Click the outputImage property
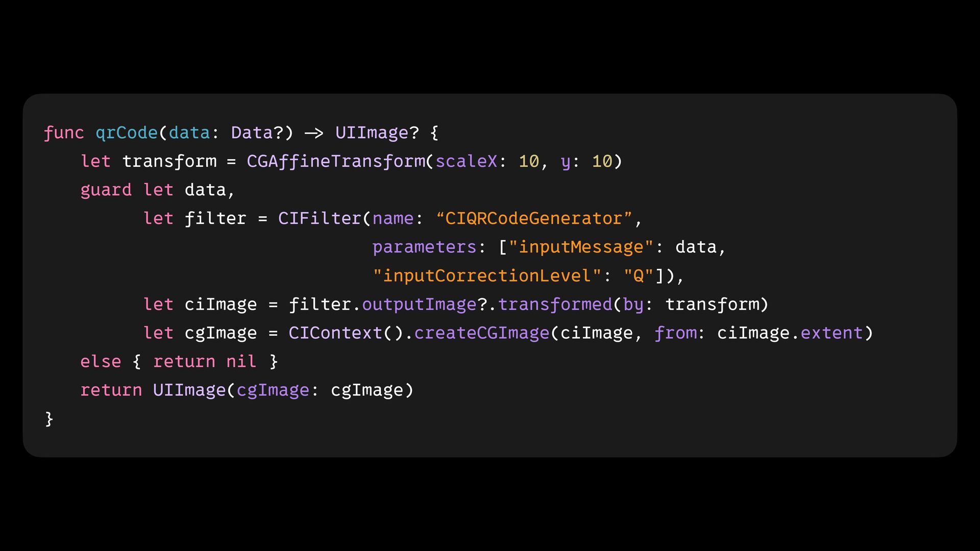 tap(419, 304)
